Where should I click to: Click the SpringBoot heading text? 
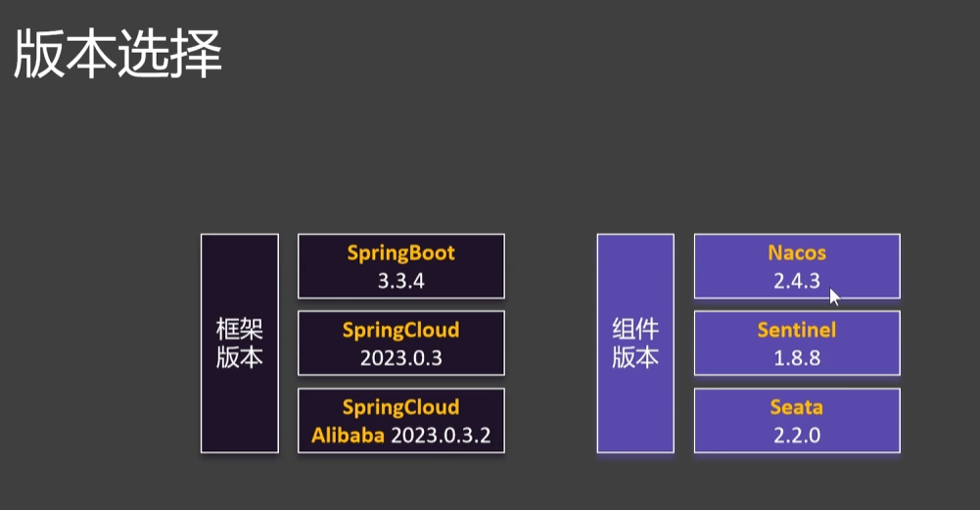[400, 253]
